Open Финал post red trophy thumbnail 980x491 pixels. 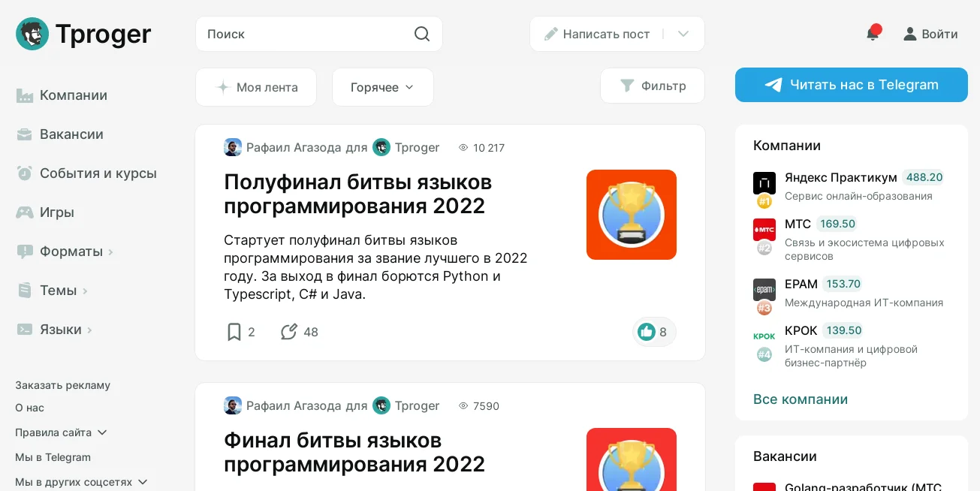(x=632, y=459)
